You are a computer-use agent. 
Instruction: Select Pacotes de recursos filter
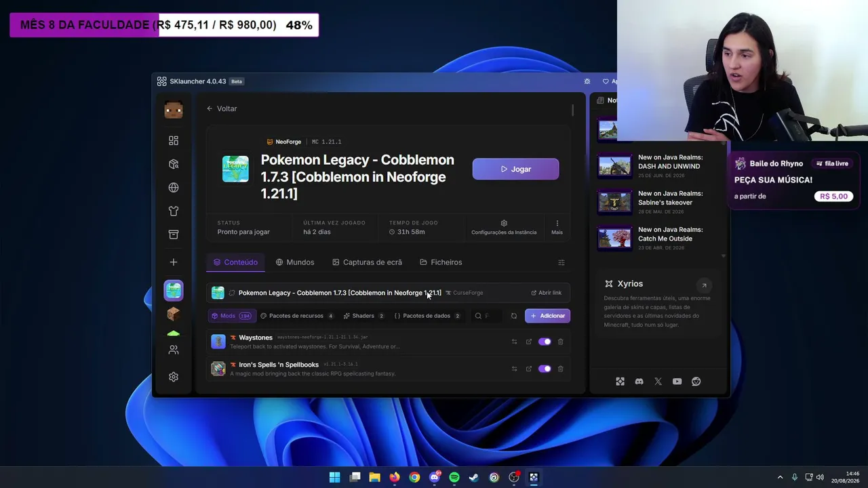pyautogui.click(x=297, y=316)
